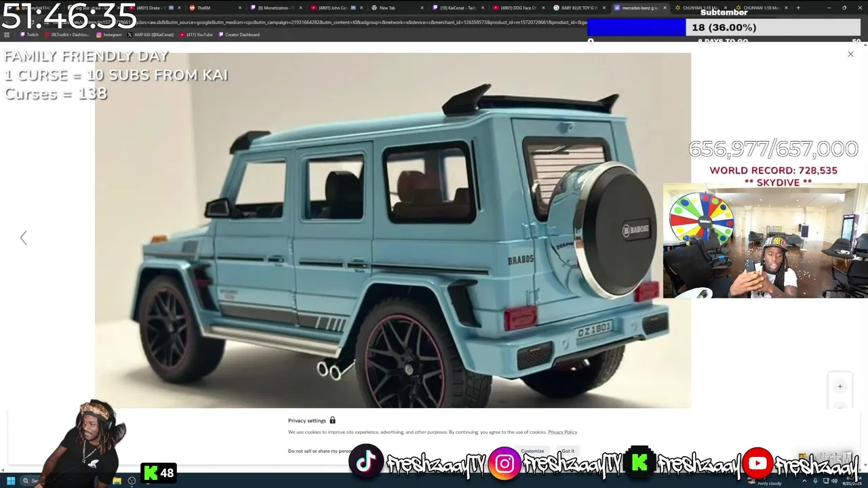868x488 pixels.
Task: Open the Privacy Policy link
Action: pyautogui.click(x=562, y=432)
